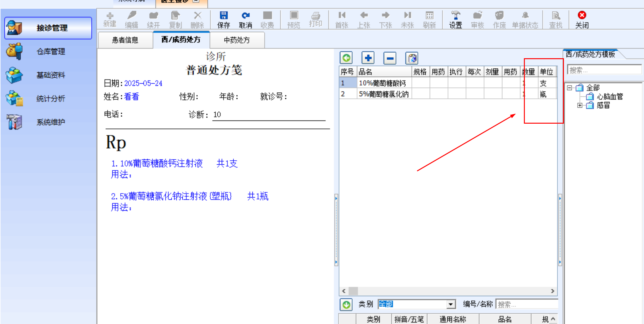Click the 通用名称 column header
Viewport: 644px width, 324px height.
tap(453, 319)
